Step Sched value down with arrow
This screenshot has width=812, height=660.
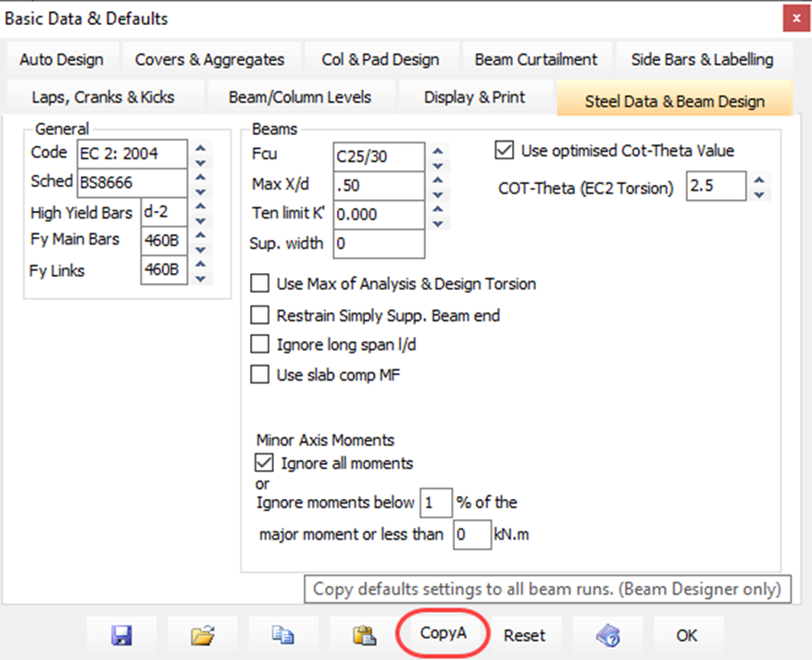(x=200, y=192)
